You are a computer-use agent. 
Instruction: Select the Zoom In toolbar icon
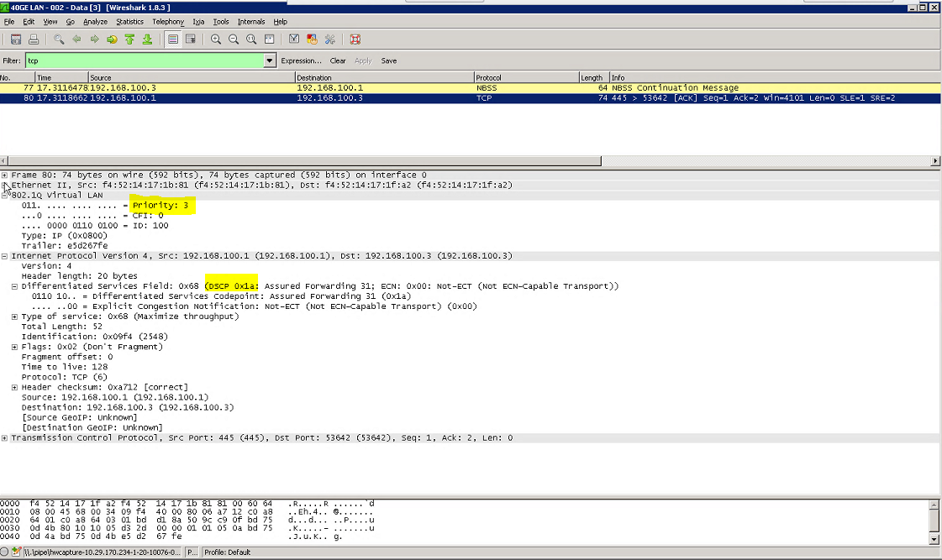coord(216,39)
